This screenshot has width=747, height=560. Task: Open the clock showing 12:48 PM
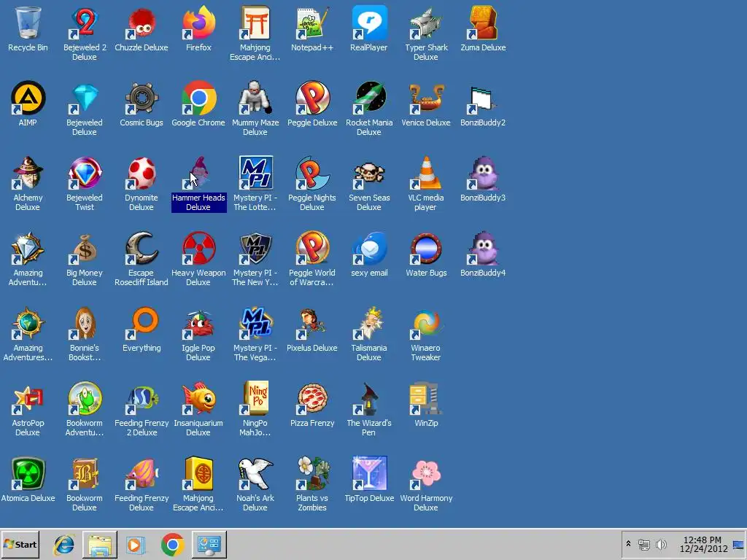coord(703,544)
